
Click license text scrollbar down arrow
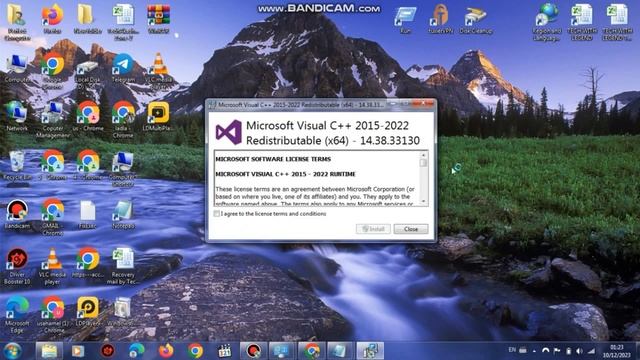point(423,201)
